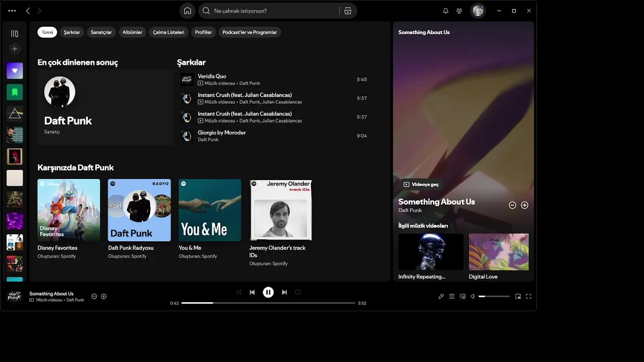Open Daft Punk Radyosu card
Screen dimensions: 644x362
click(139, 220)
